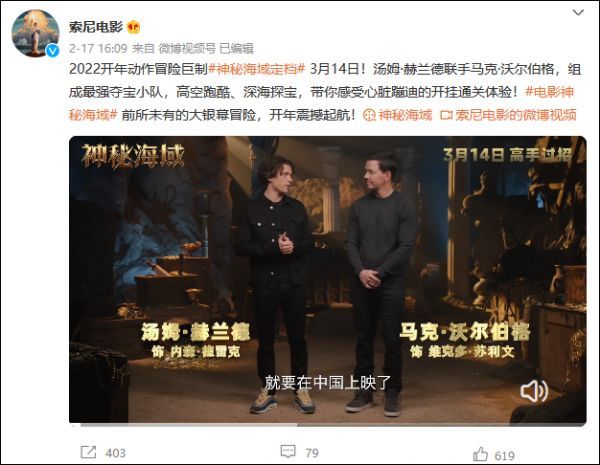Click the blue verified badge on the avatar

pos(52,51)
